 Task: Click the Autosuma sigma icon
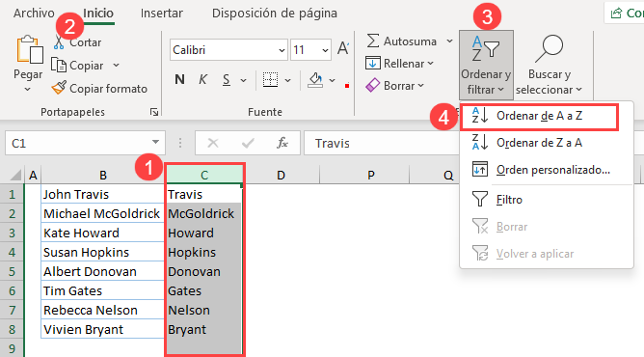pos(372,41)
